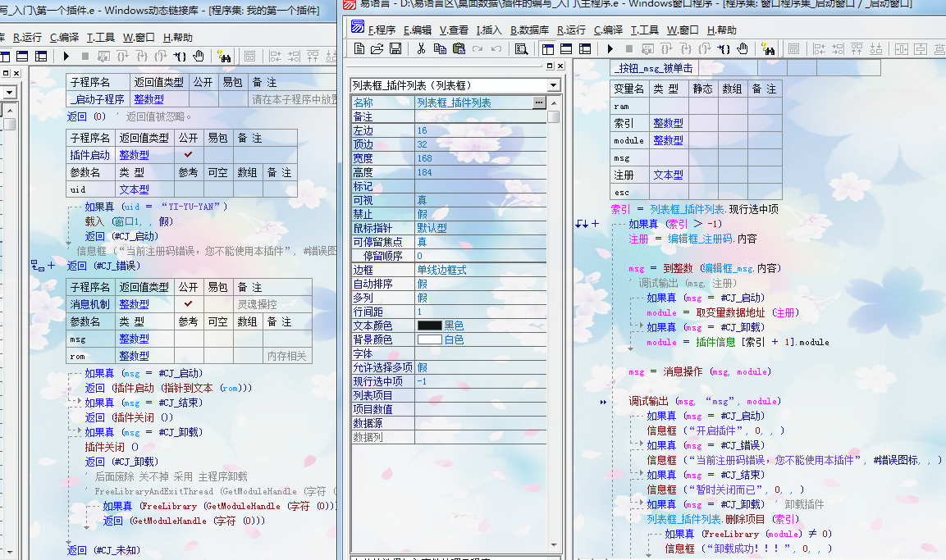Open I.插入 menu
Image resolution: width=946 pixels, height=560 pixels.
(489, 30)
